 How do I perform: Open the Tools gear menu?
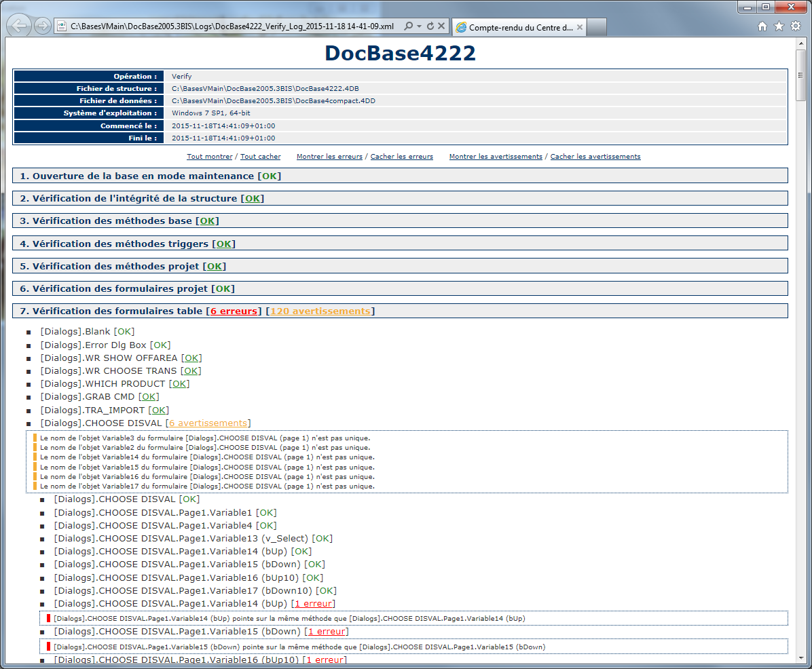pyautogui.click(x=796, y=26)
